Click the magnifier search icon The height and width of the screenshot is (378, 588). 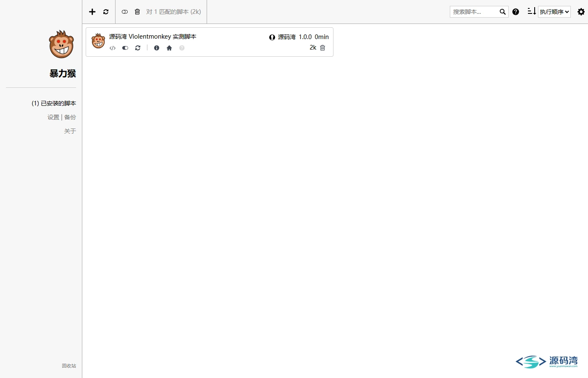503,12
